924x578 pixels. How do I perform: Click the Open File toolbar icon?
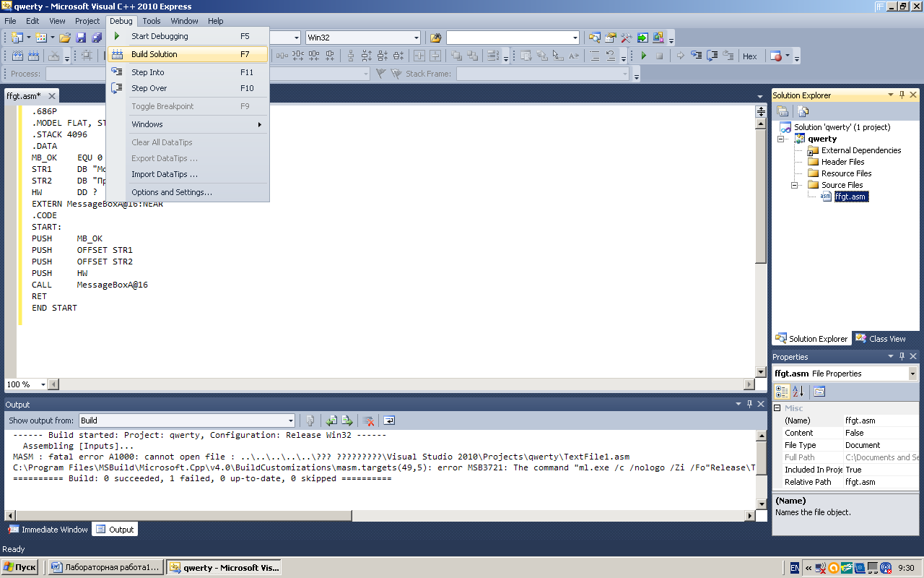coord(65,38)
